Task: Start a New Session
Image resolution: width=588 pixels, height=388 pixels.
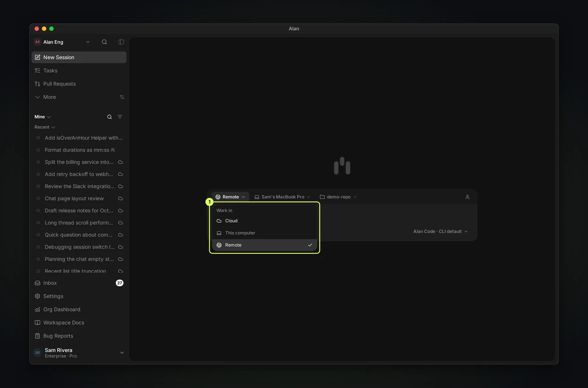Action: pos(79,57)
